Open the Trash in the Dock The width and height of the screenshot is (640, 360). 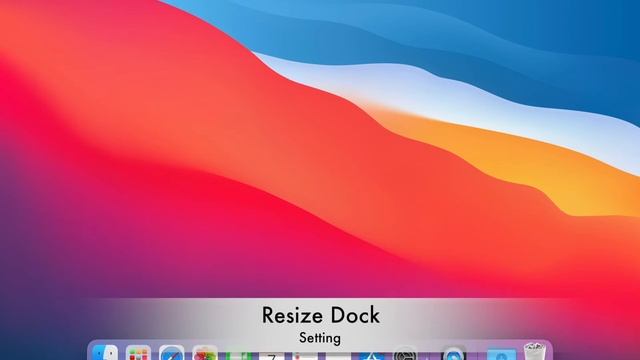point(535,351)
